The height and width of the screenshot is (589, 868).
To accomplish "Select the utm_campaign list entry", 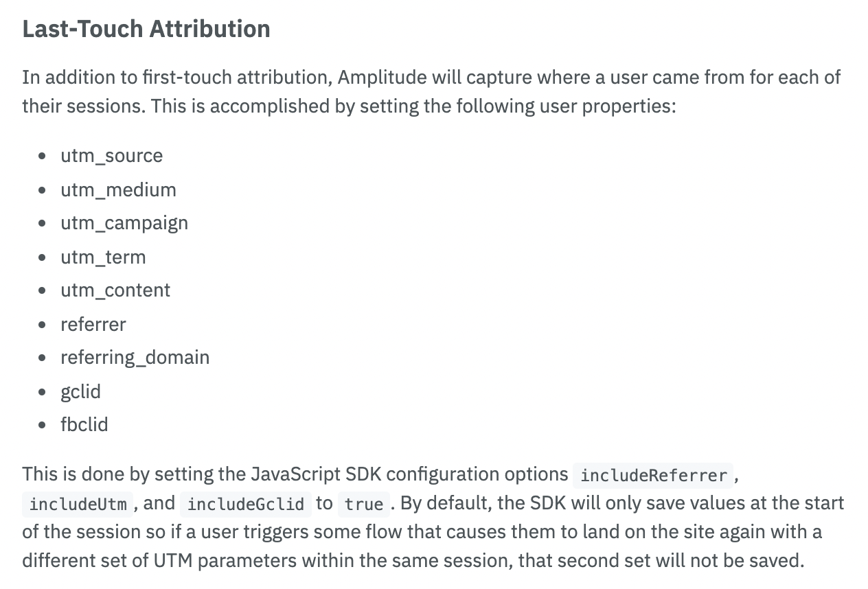I will pos(124,223).
